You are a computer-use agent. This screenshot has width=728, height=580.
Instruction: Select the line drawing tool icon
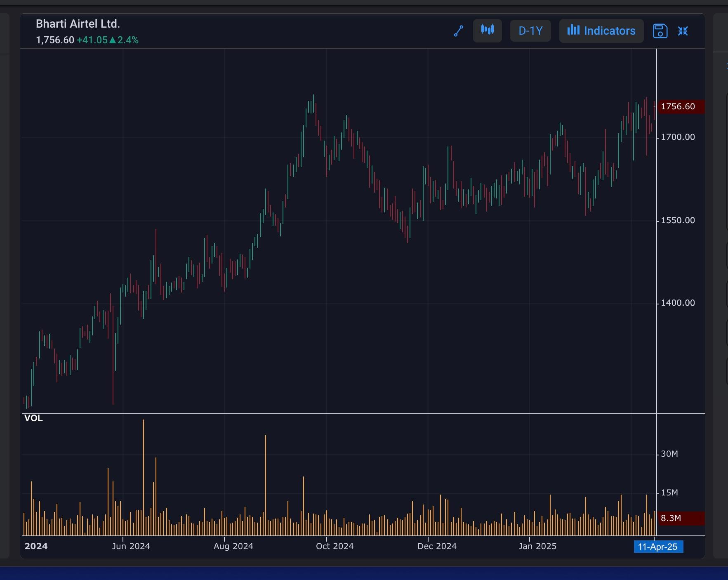[458, 31]
